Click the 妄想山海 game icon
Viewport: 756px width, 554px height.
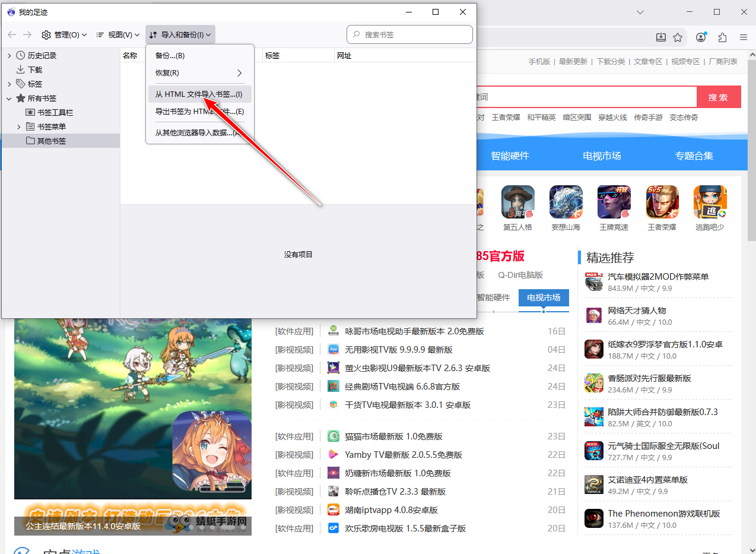[566, 202]
